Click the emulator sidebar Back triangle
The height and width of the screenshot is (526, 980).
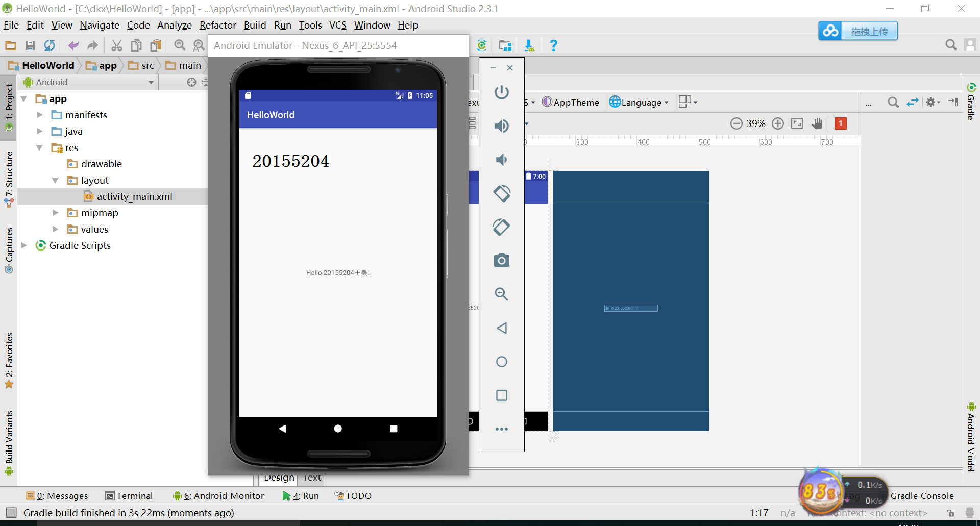point(502,328)
